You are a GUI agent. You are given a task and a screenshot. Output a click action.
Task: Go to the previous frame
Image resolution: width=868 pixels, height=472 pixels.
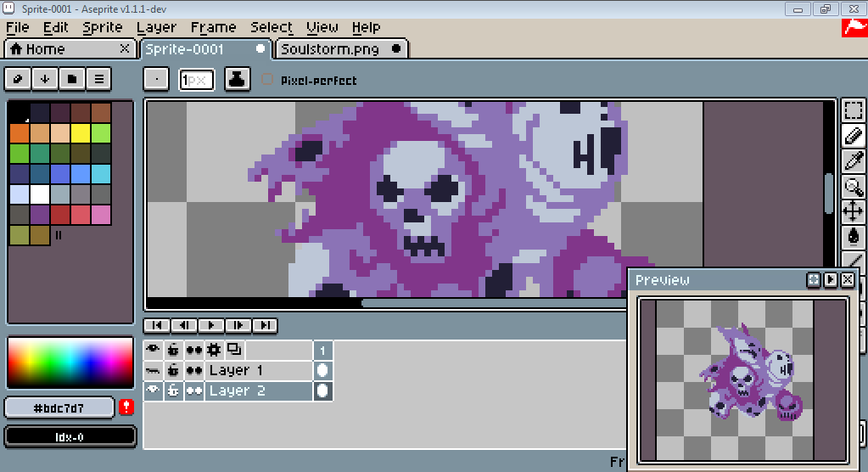point(184,325)
